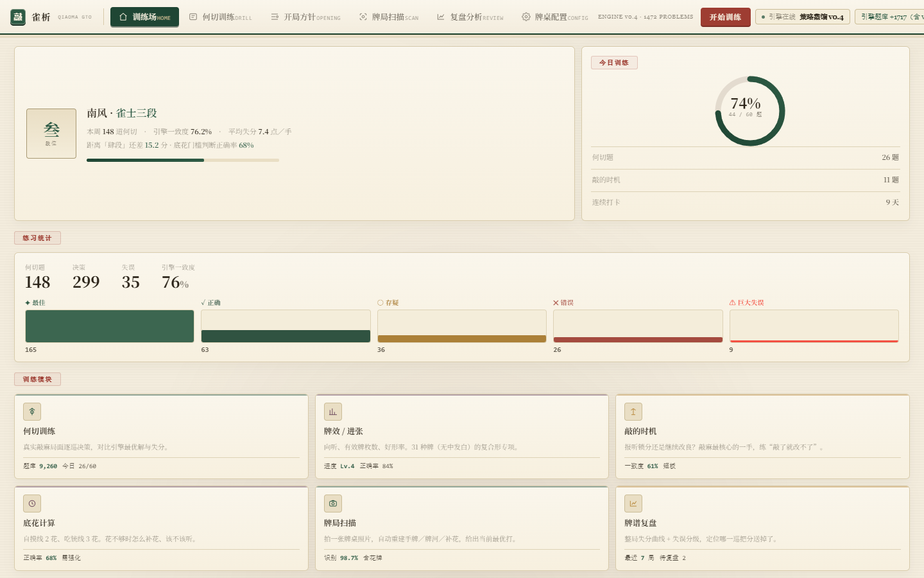Click the 何切训练 card icon
Screen dimensions: 924x578
click(x=32, y=412)
